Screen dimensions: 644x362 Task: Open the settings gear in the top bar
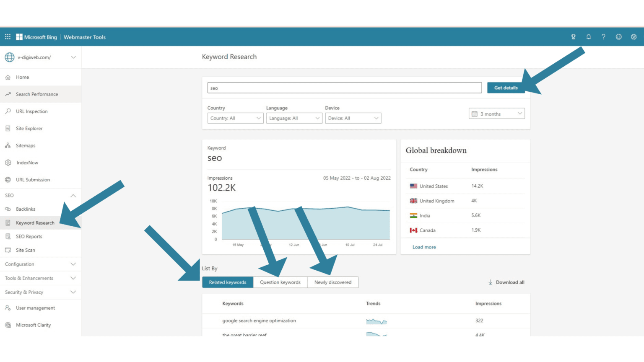pos(634,36)
